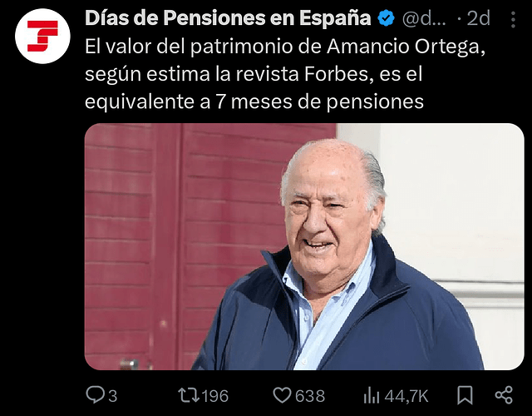Open the three-dot more options menu

tap(513, 19)
